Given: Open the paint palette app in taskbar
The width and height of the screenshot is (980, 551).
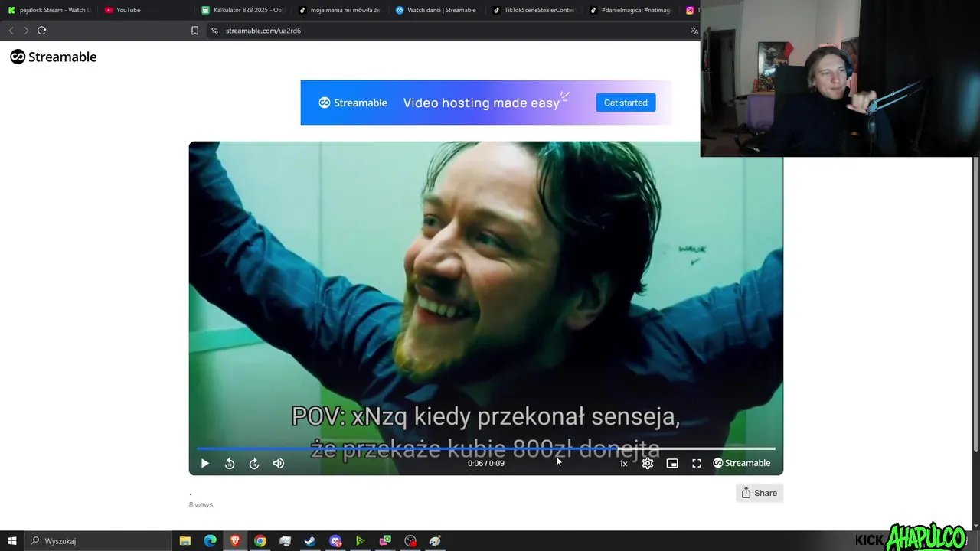Looking at the screenshot, I should click(435, 541).
